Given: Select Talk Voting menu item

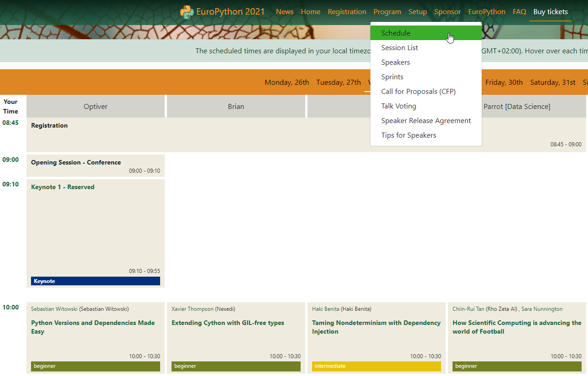Looking at the screenshot, I should 399,106.
